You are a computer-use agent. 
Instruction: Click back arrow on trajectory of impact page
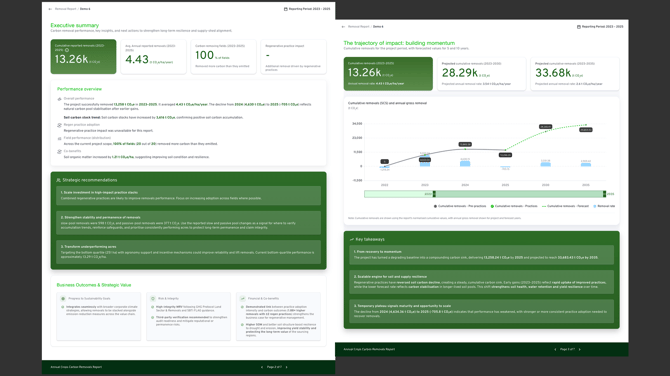pos(344,27)
